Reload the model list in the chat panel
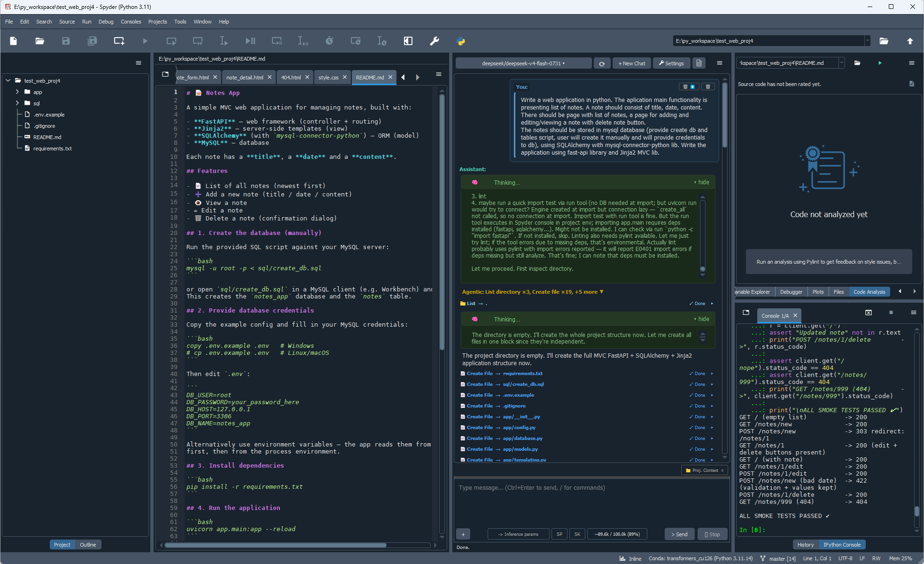This screenshot has height=564, width=924. tap(602, 63)
